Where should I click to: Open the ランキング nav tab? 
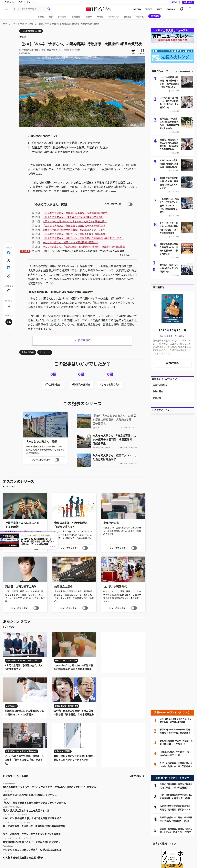pyautogui.click(x=62, y=17)
